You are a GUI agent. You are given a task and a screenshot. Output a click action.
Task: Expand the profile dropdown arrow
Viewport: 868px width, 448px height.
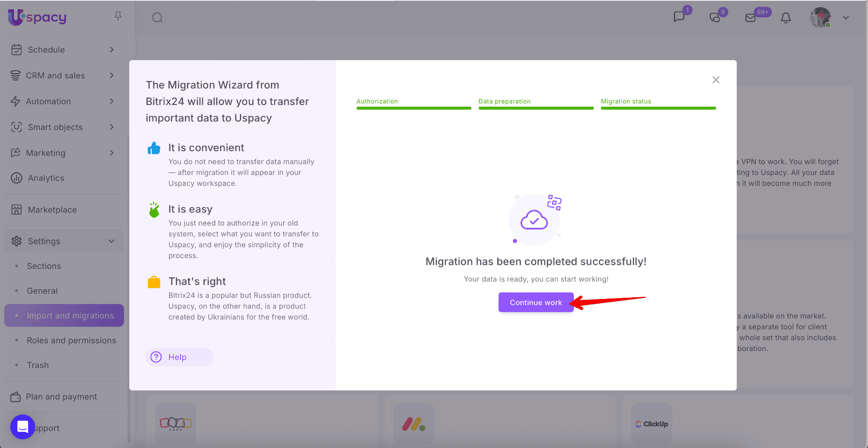pyautogui.click(x=846, y=18)
